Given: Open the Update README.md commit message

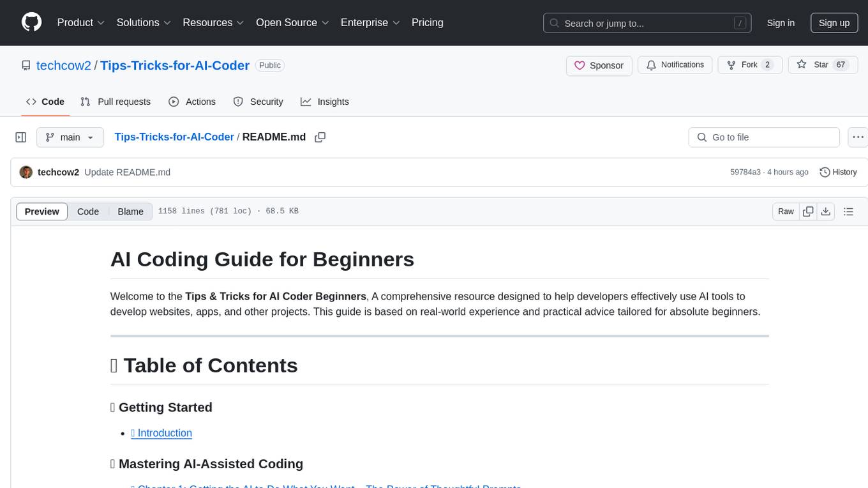Looking at the screenshot, I should tap(128, 172).
